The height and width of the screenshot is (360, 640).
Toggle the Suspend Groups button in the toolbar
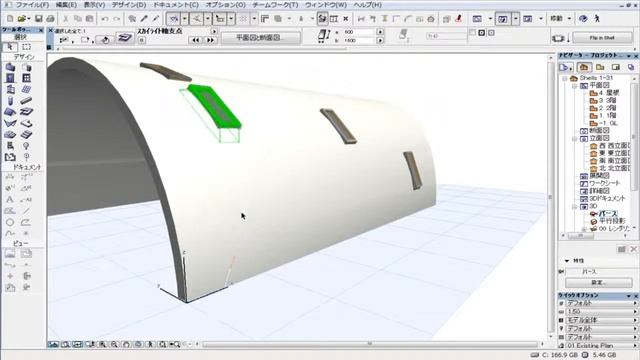[322, 19]
